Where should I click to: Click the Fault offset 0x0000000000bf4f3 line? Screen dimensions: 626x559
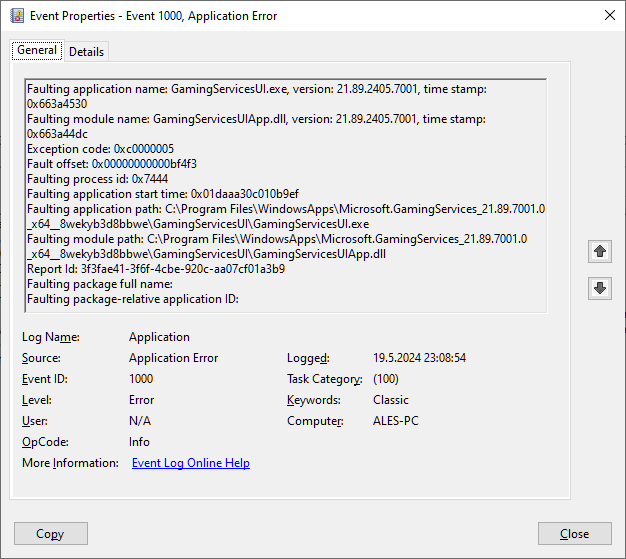pyautogui.click(x=112, y=164)
